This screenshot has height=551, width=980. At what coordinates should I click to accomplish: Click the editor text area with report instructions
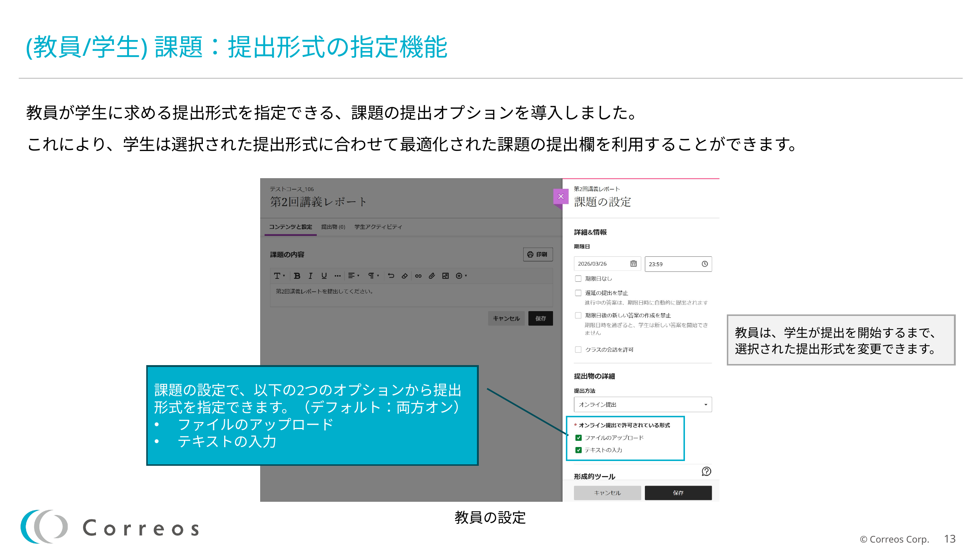click(411, 295)
